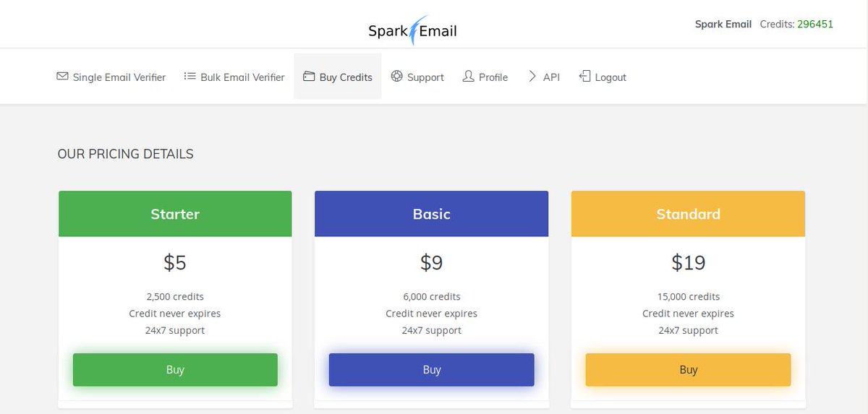Image resolution: width=868 pixels, height=414 pixels.
Task: Click the wallet icon beside Buy Credits
Action: [309, 76]
